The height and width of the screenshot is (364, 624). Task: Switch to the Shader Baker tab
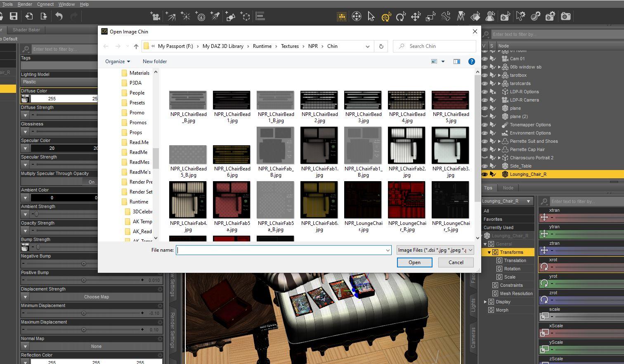[26, 30]
